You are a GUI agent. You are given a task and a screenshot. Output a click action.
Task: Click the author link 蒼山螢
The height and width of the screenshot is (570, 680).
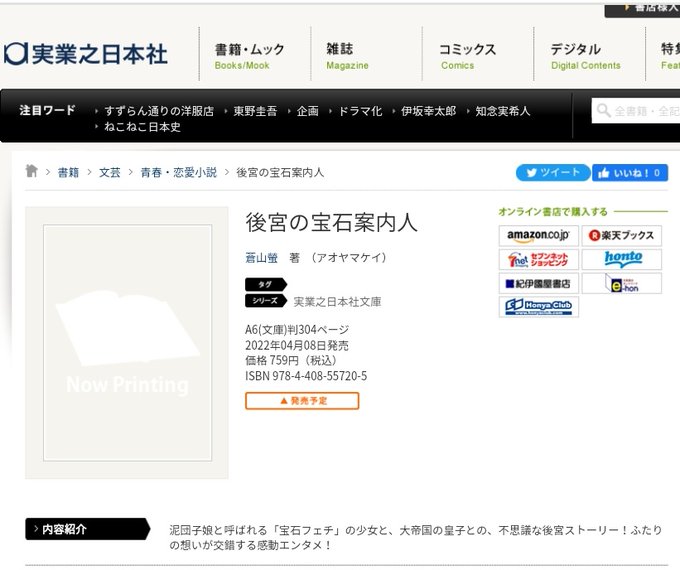coord(261,258)
